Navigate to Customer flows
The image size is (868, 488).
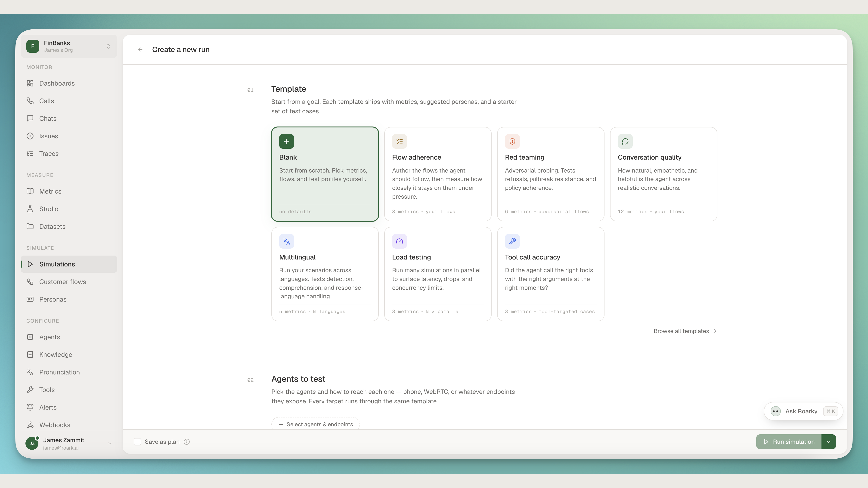tap(69, 281)
